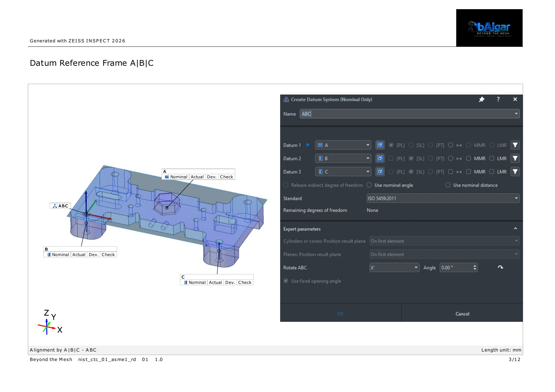
Task: Open the Standard ISO 5459:2011 dropdown
Action: (x=443, y=198)
